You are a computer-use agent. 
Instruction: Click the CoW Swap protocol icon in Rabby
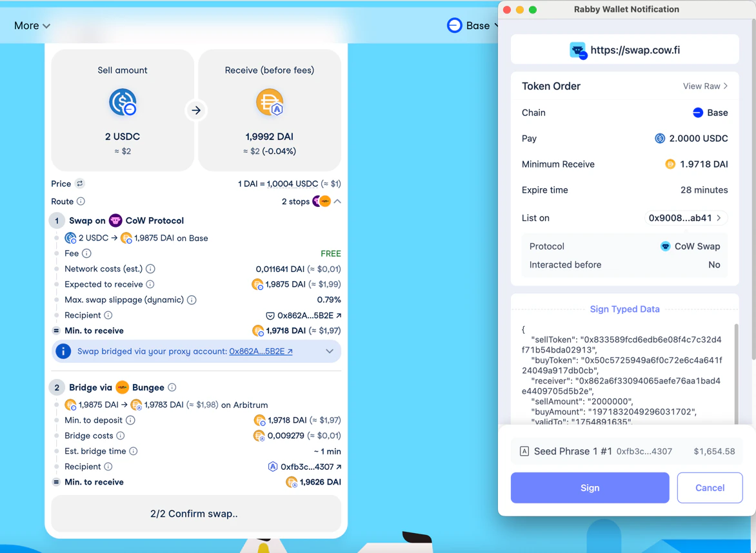(665, 246)
